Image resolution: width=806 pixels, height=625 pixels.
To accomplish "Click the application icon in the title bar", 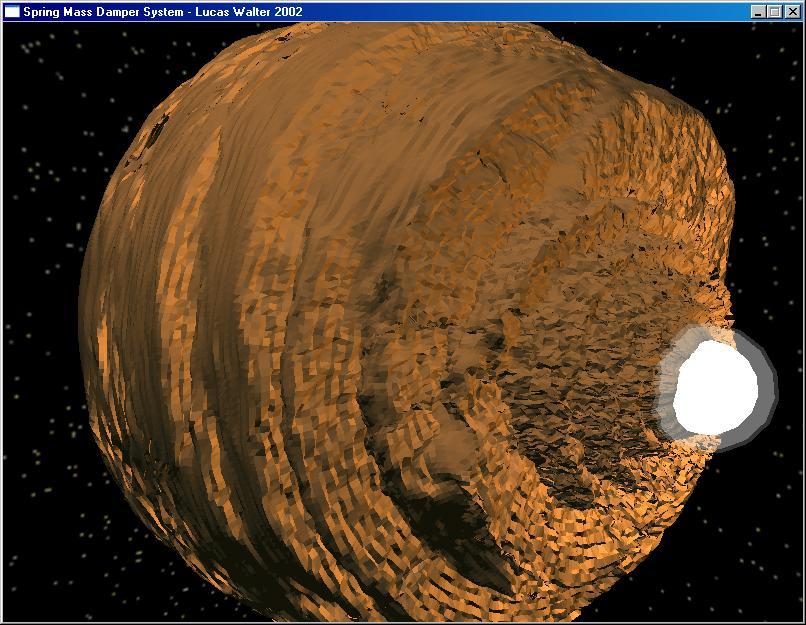I will coord(12,12).
